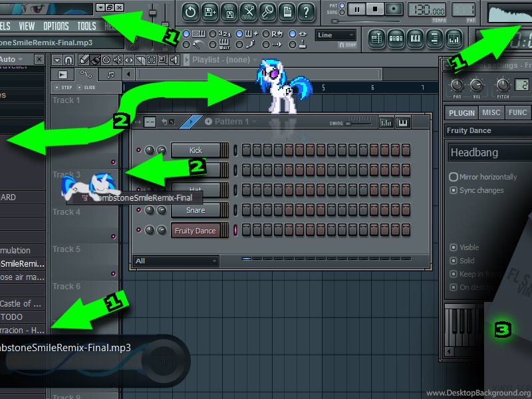
Task: Stop playback with the stop button
Action: 375,9
